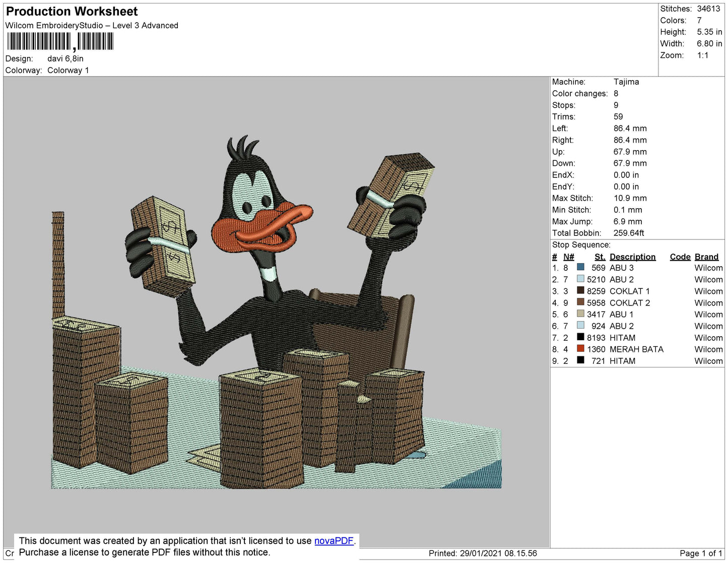Click the Zoom value 1:1

(x=703, y=55)
